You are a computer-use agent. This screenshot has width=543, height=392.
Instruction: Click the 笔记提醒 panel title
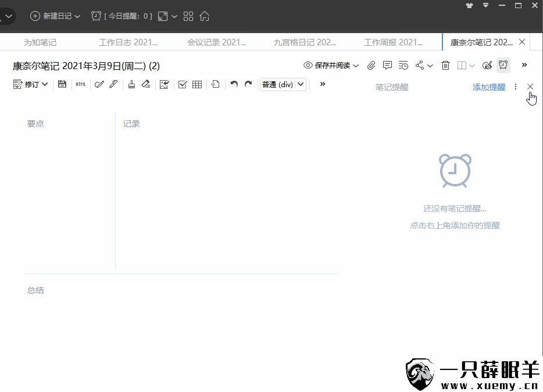pyautogui.click(x=392, y=87)
